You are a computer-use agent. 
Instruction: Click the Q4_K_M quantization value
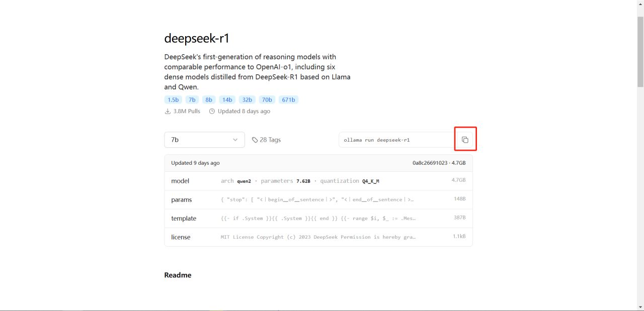coord(370,181)
